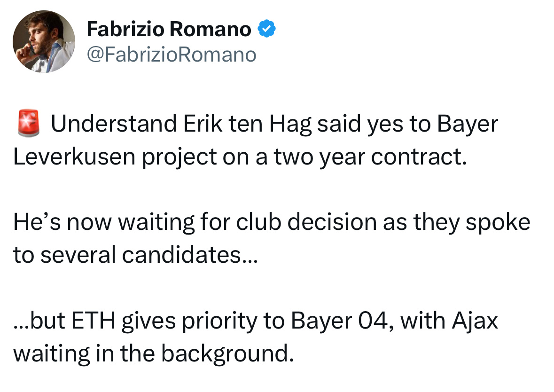Click "Leverkusen" at the second line start
554x392 pixels.
pyautogui.click(x=74, y=157)
